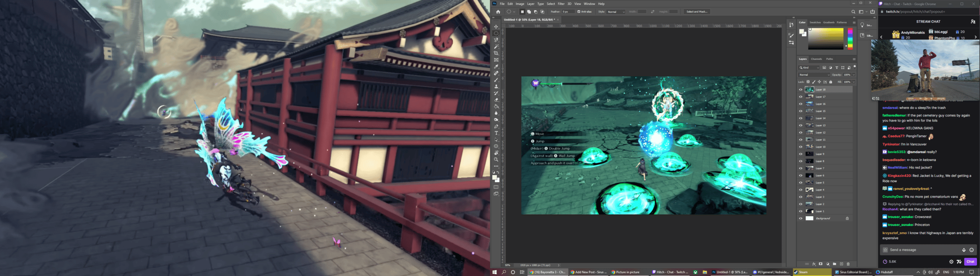
Task: Open Steam from the taskbar
Action: point(812,272)
